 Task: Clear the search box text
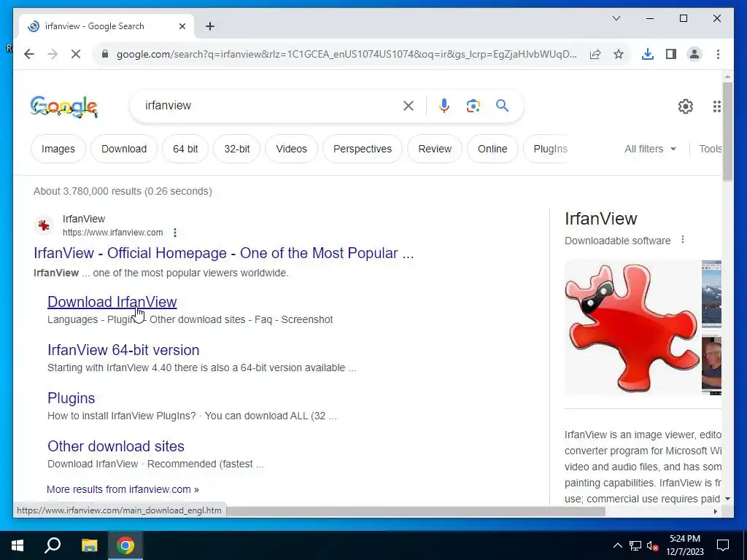coord(409,106)
